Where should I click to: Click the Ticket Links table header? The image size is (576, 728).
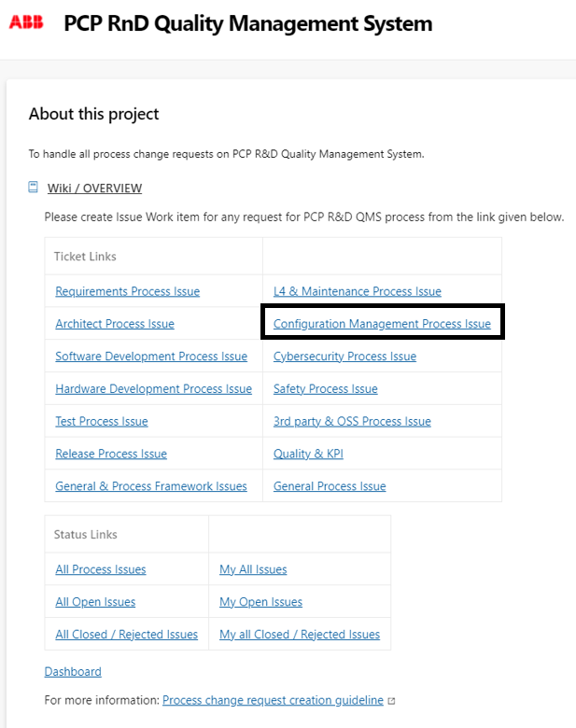pyautogui.click(x=85, y=257)
